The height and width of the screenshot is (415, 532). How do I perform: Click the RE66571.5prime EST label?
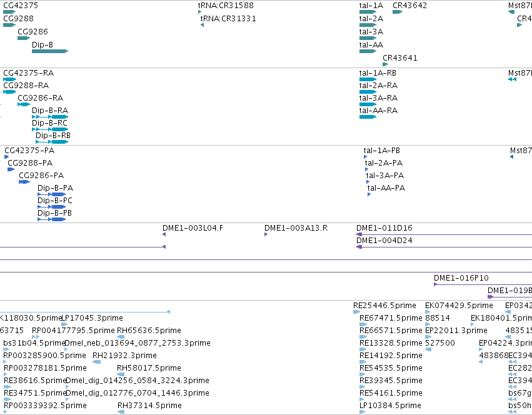391,331
